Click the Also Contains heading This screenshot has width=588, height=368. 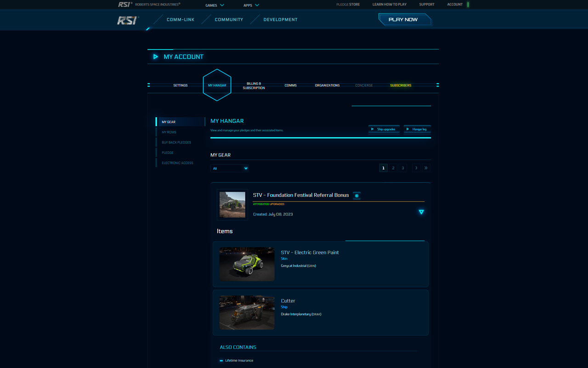[238, 347]
